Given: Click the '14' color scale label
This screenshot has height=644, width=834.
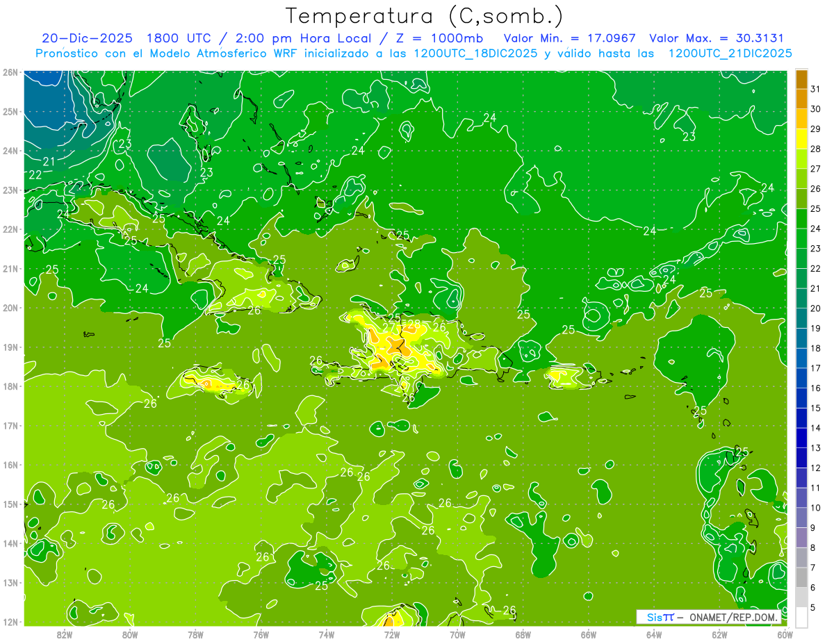Looking at the screenshot, I should point(815,428).
